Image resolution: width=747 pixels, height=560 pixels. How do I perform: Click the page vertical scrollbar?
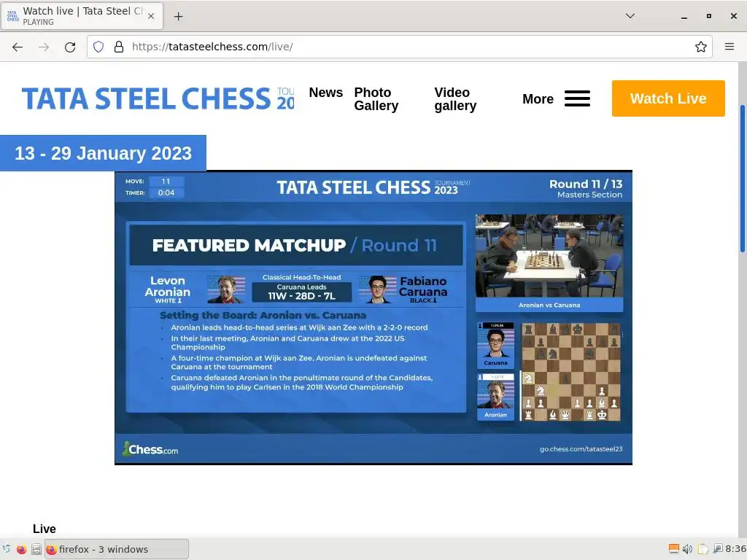[x=742, y=179]
